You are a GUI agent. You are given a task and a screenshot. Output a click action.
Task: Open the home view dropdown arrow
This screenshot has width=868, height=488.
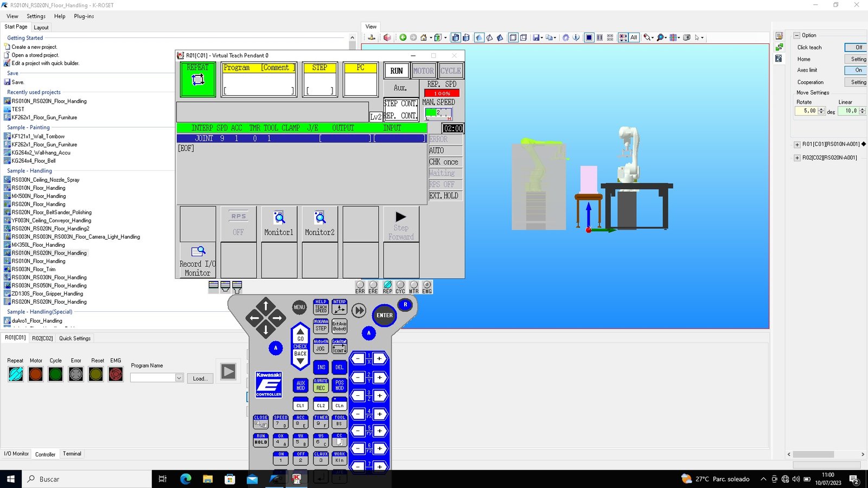point(431,38)
